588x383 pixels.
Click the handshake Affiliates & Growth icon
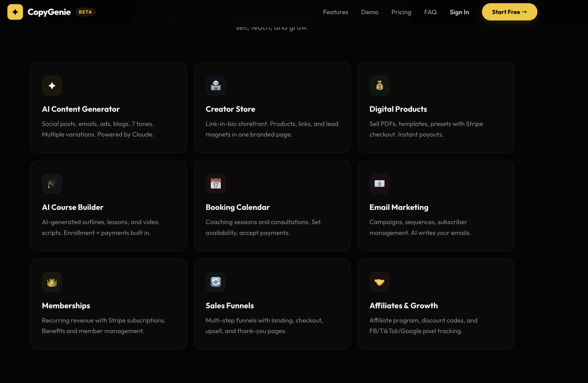pyautogui.click(x=380, y=282)
